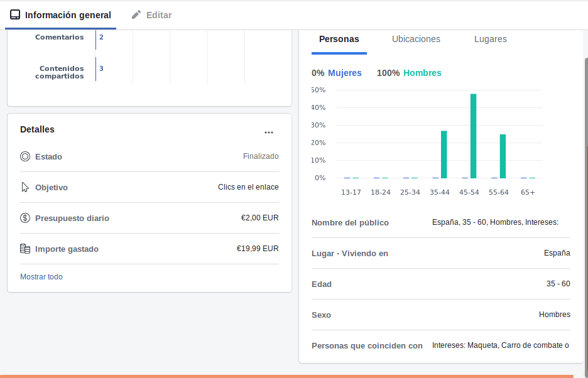Click the tablet icon beside Información general

coord(15,14)
